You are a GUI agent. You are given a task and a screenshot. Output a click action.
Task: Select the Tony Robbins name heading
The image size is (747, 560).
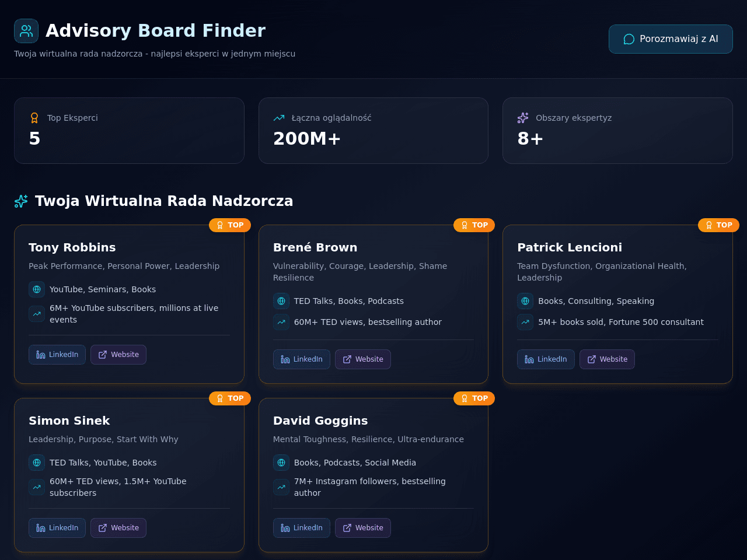click(x=72, y=247)
